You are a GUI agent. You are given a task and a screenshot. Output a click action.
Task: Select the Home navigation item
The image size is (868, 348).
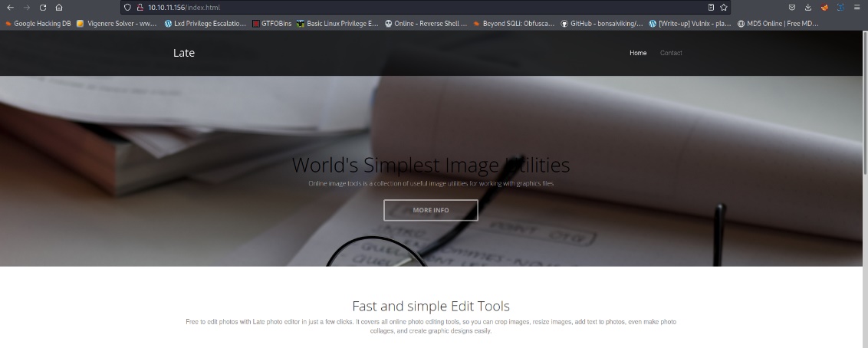pos(638,53)
